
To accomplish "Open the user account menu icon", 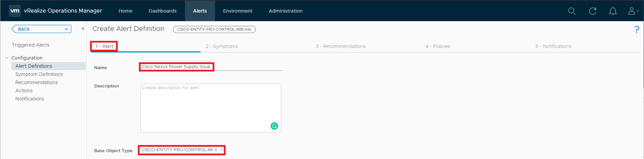I will [633, 11].
